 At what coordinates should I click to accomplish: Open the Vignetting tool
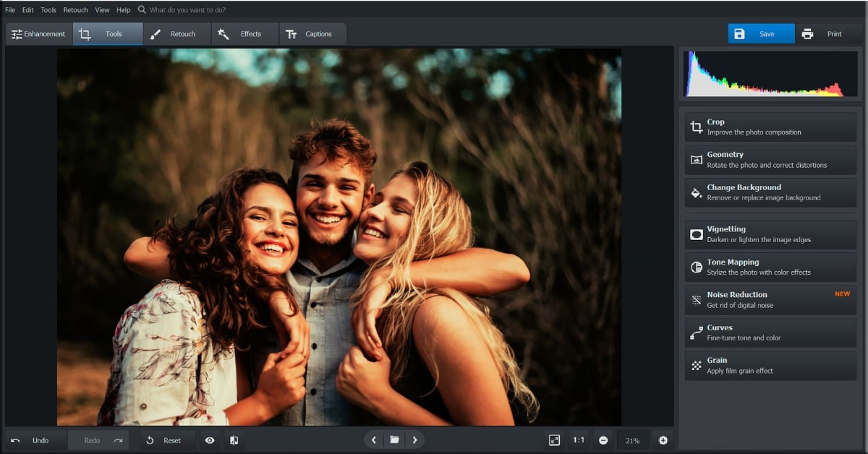click(x=770, y=234)
